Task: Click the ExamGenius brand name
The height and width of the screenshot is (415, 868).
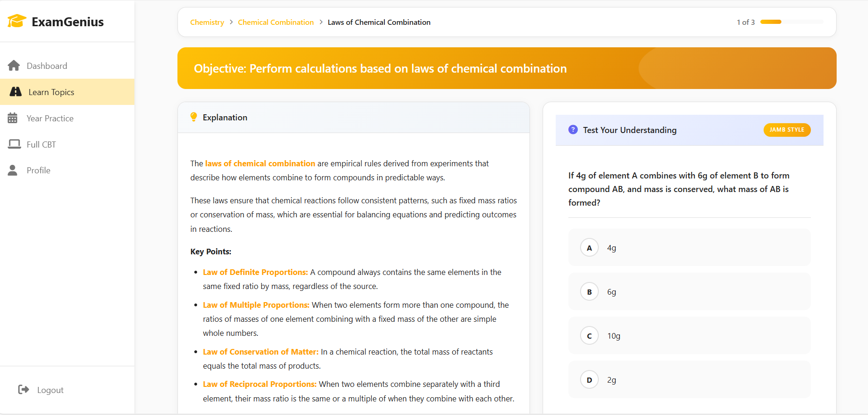Action: 68,22
